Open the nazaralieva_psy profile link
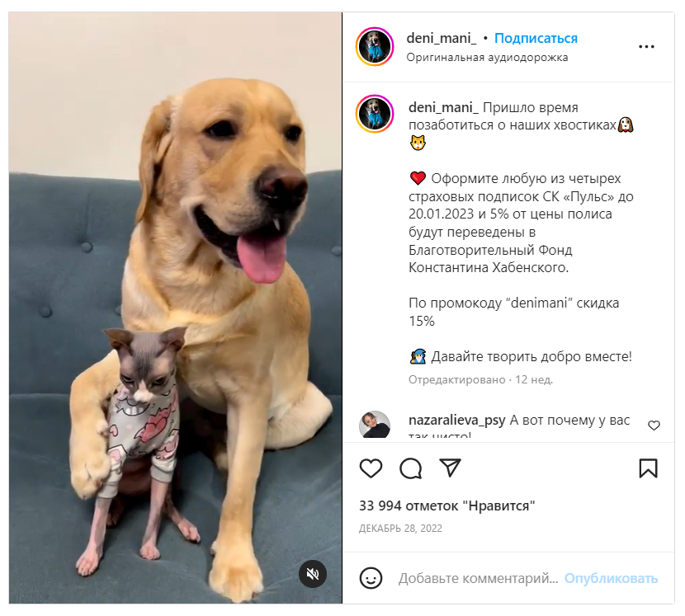This screenshot has height=616, width=685. [456, 421]
